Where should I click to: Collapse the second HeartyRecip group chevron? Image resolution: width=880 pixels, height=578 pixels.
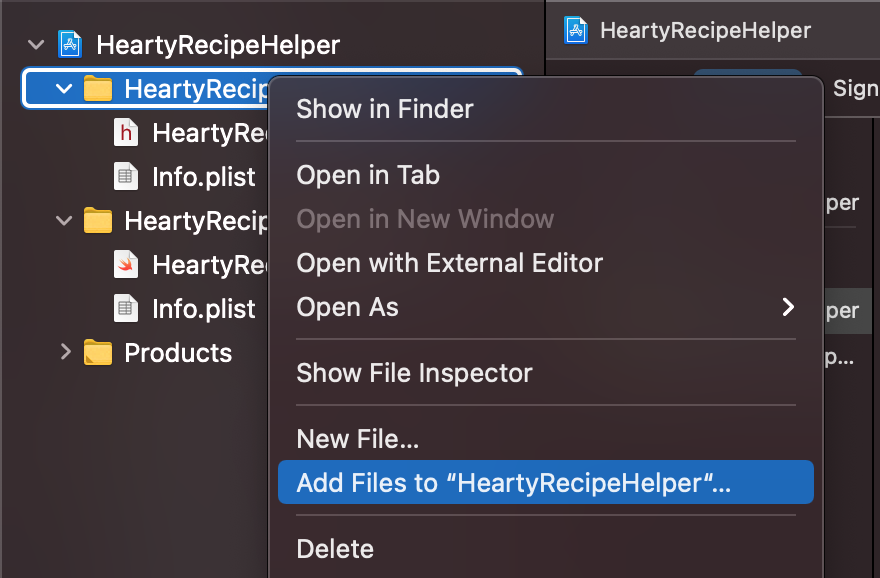click(x=64, y=221)
